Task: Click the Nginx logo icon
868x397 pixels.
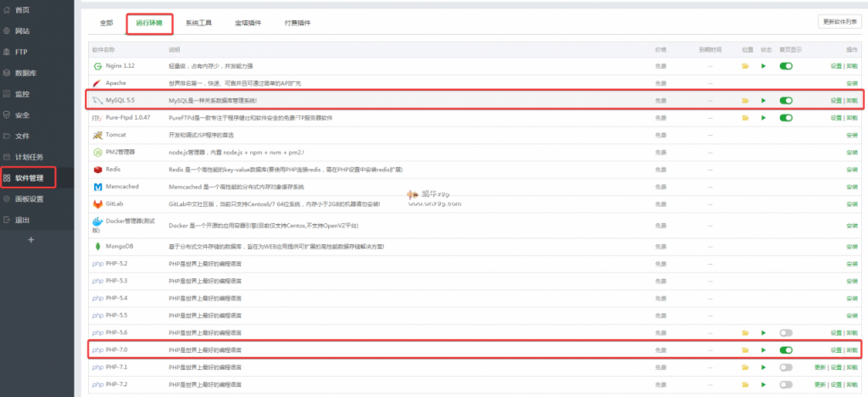Action: [x=97, y=66]
